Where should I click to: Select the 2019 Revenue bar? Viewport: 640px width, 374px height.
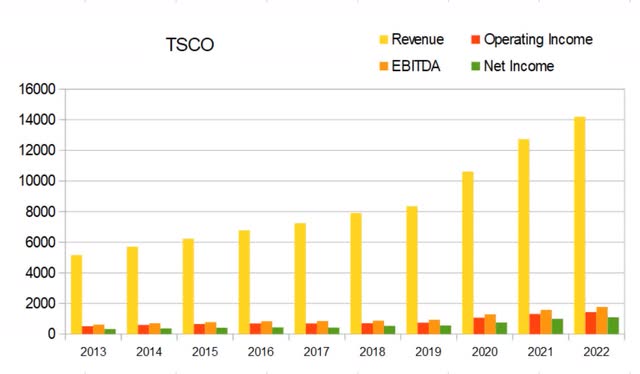[x=412, y=270]
